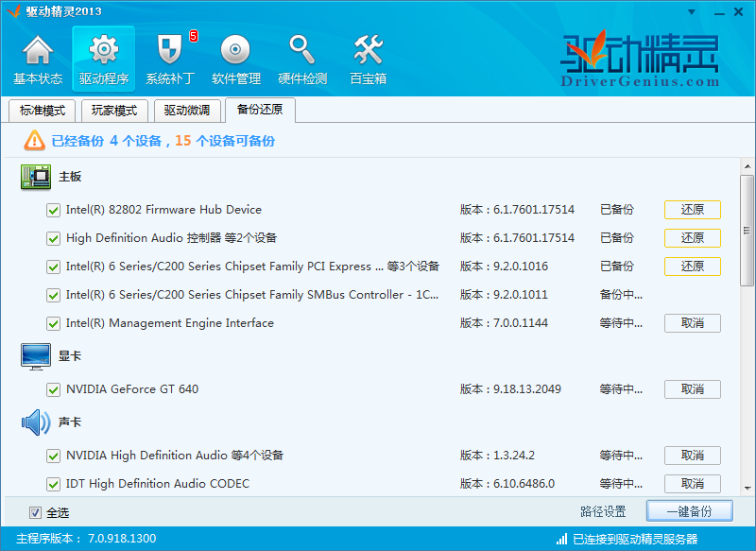Open the title bar dropdown menu arrow
The height and width of the screenshot is (551, 756).
tap(692, 12)
